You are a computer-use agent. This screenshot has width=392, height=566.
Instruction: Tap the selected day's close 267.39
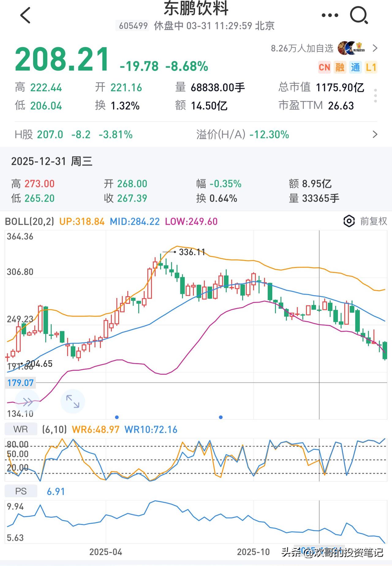click(x=132, y=198)
